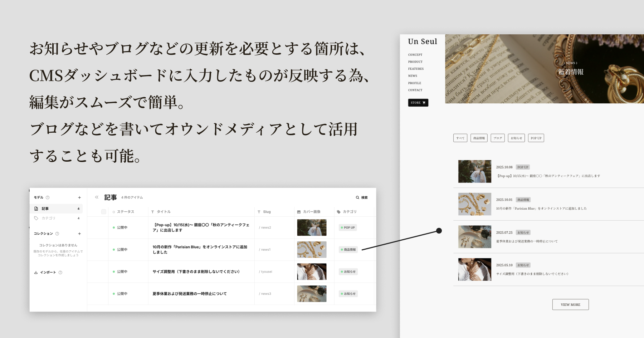This screenshot has width=644, height=338.
Task: Select the カテゴリ model in sidebar
Action: [x=57, y=218]
